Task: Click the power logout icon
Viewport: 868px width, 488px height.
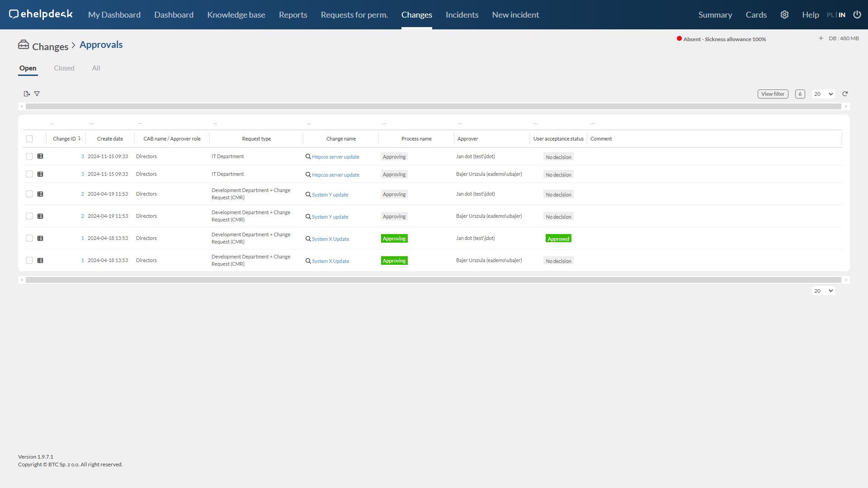Action: (857, 14)
